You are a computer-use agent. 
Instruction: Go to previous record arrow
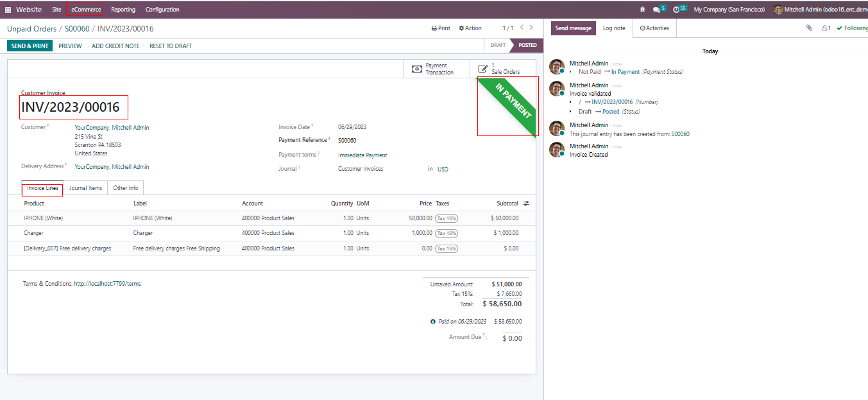(522, 28)
